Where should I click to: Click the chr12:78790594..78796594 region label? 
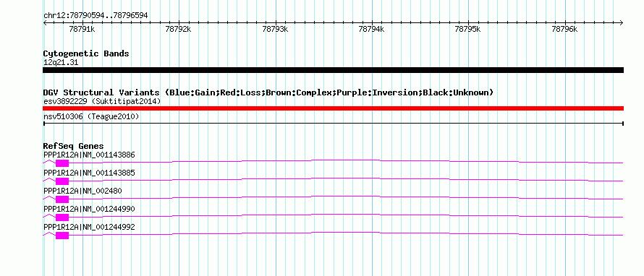[96, 16]
